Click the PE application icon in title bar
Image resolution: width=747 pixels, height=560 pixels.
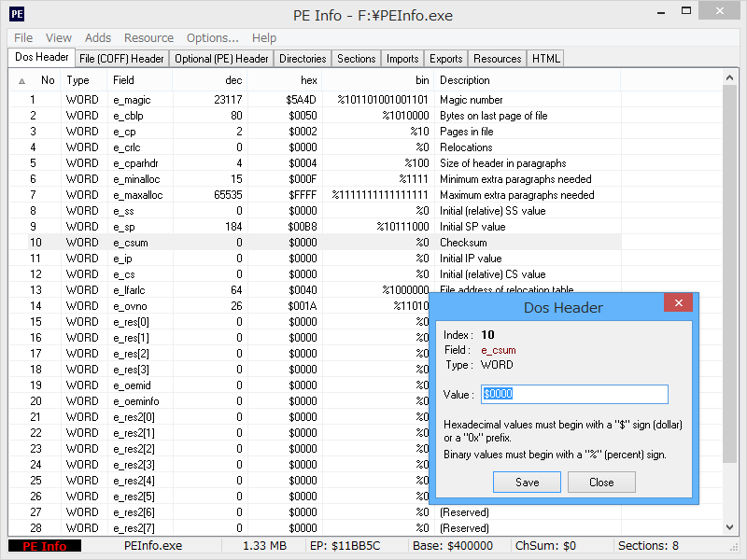point(17,14)
